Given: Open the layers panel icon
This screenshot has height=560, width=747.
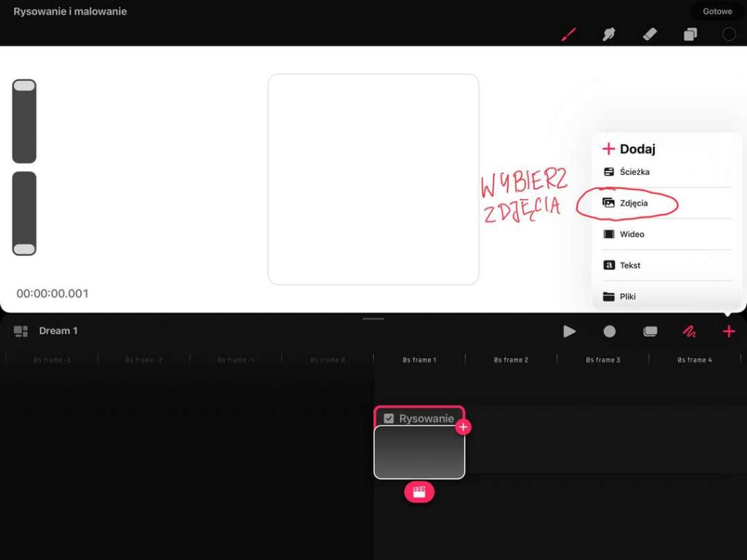Looking at the screenshot, I should point(690,34).
